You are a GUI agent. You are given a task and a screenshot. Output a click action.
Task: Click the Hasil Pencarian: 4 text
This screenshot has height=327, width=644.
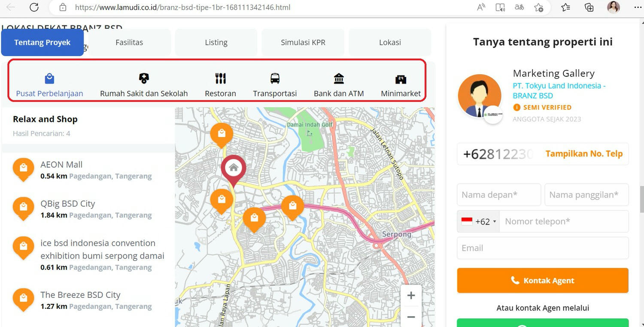(x=42, y=133)
